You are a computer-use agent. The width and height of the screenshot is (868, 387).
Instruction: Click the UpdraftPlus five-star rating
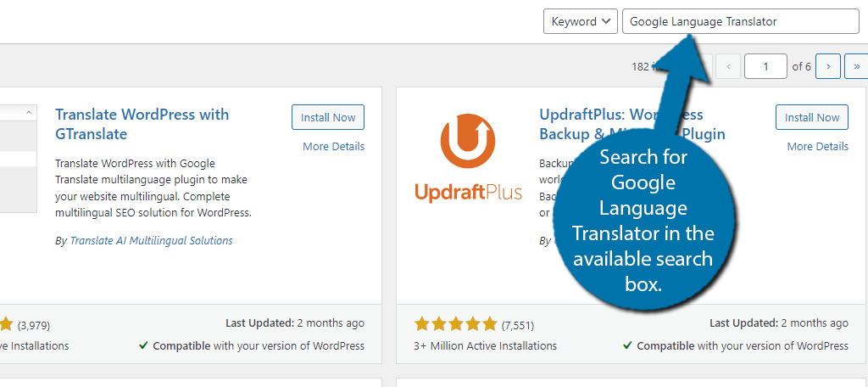tap(455, 324)
